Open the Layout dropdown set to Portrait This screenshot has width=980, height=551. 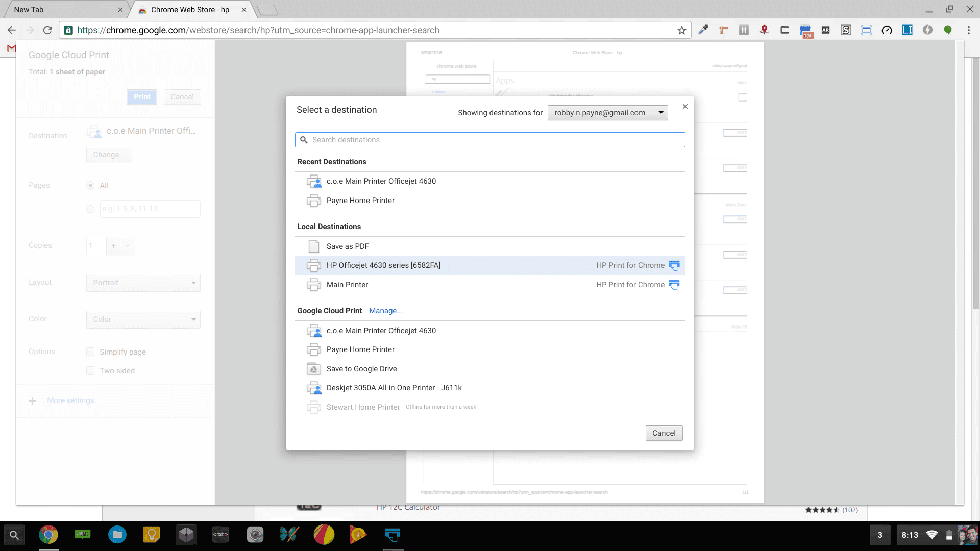pos(143,283)
